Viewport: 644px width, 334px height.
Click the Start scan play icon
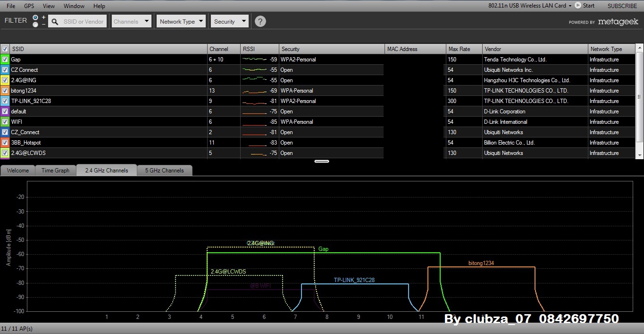tap(577, 6)
